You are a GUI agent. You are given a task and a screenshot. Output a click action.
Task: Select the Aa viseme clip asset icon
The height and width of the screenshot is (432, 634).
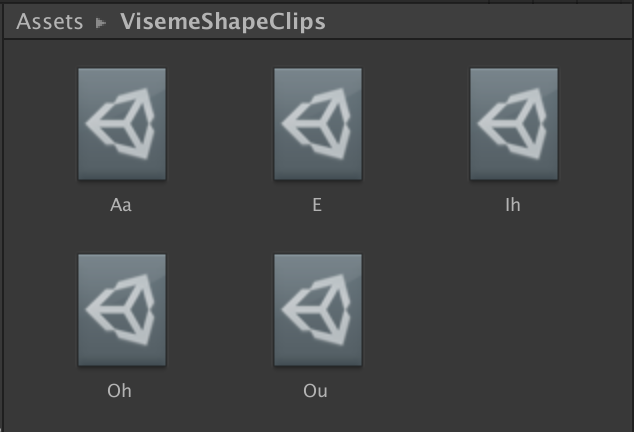click(122, 124)
